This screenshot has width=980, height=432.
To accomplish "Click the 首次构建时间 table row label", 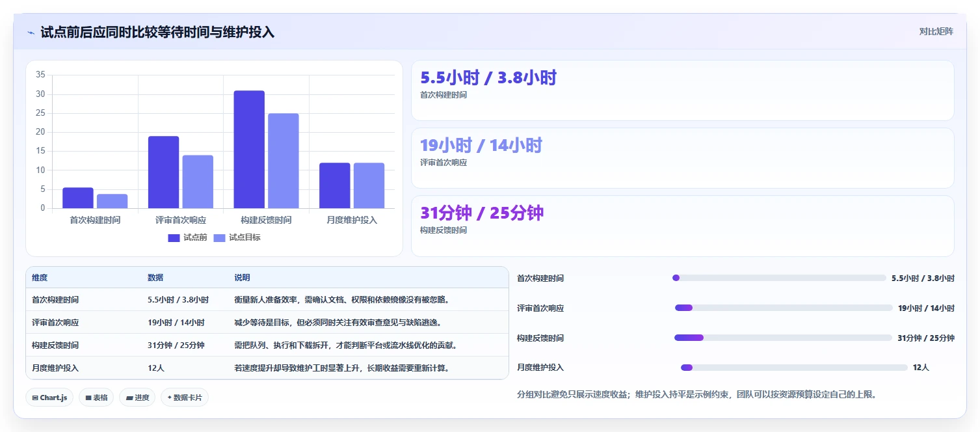I will [55, 300].
